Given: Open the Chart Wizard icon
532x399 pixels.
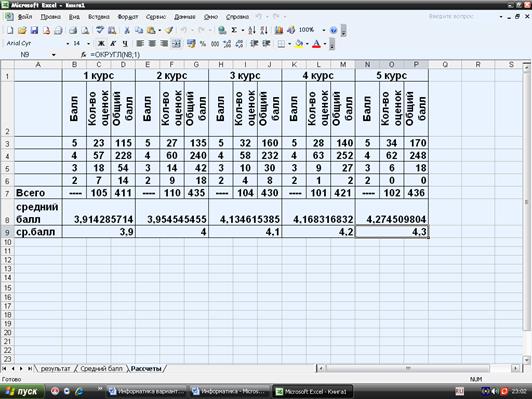Looking at the screenshot, I should pos(279,31).
